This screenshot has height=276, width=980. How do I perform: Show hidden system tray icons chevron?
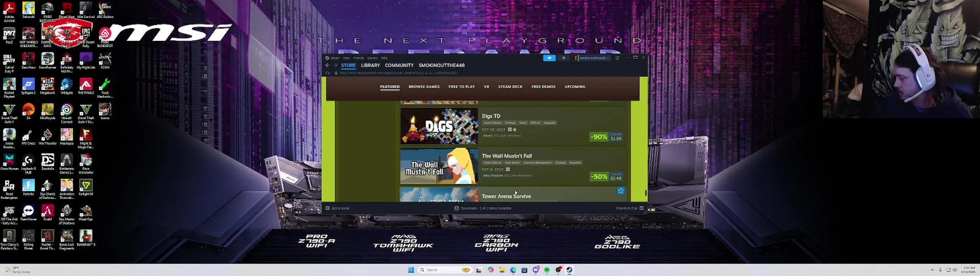pyautogui.click(x=932, y=270)
